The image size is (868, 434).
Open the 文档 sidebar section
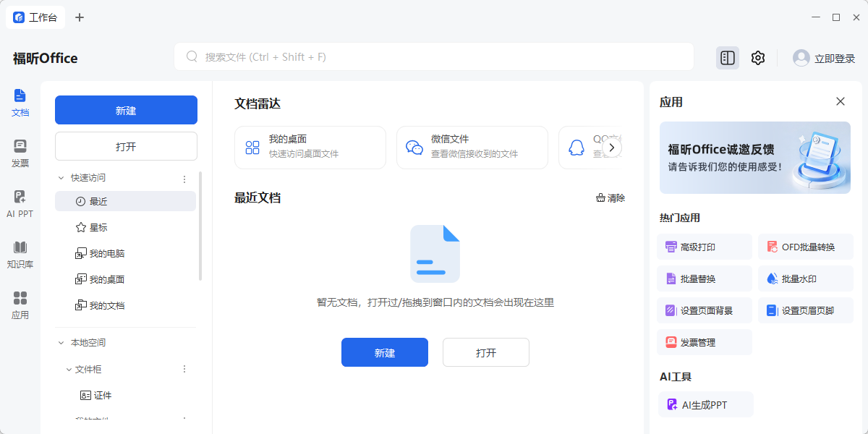pos(20,103)
